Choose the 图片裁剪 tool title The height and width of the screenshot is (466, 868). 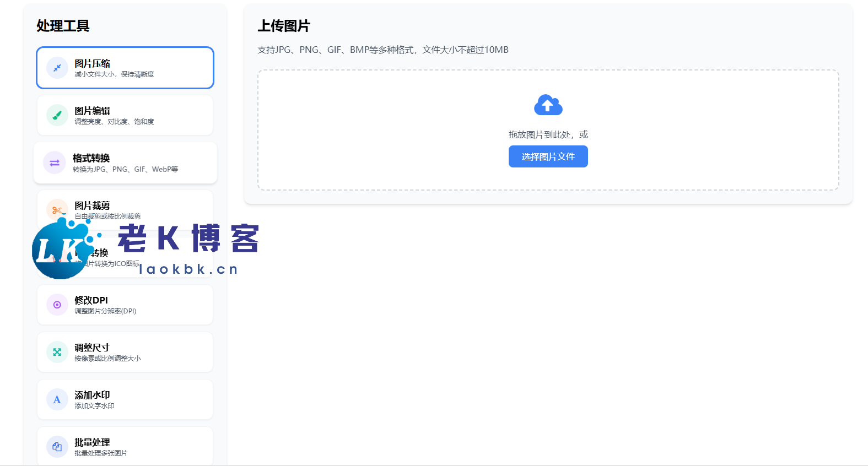[93, 205]
